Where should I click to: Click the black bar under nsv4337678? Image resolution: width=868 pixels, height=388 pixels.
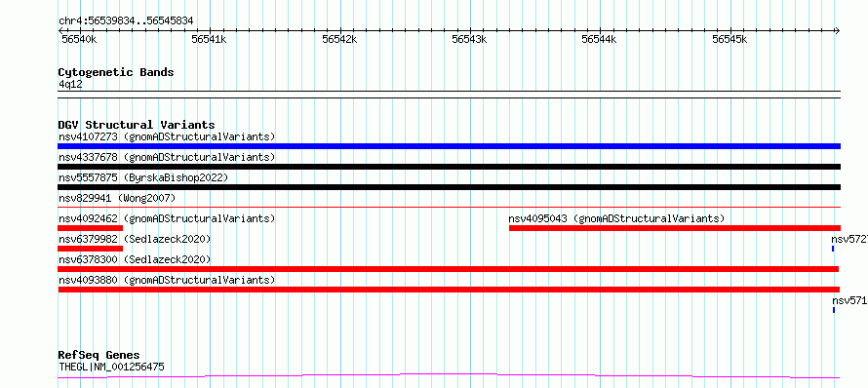[x=449, y=167]
